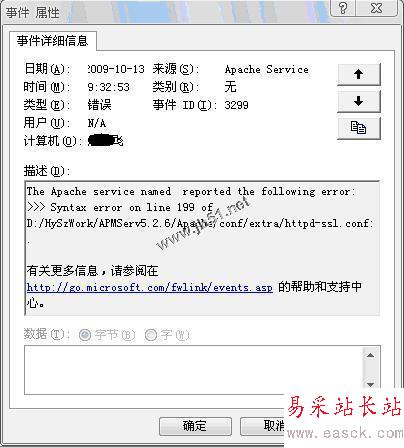
Task: Cancel with the 取消 button
Action: coord(263,426)
